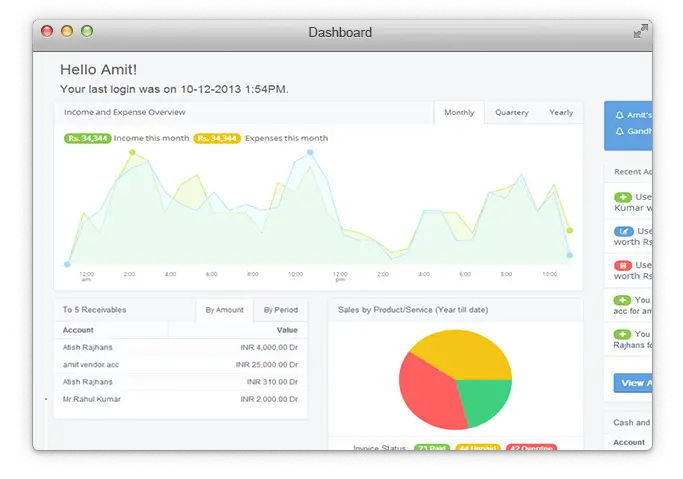This screenshot has height=479, width=683.
Task: Select the By Period receivables tab
Action: click(x=281, y=310)
